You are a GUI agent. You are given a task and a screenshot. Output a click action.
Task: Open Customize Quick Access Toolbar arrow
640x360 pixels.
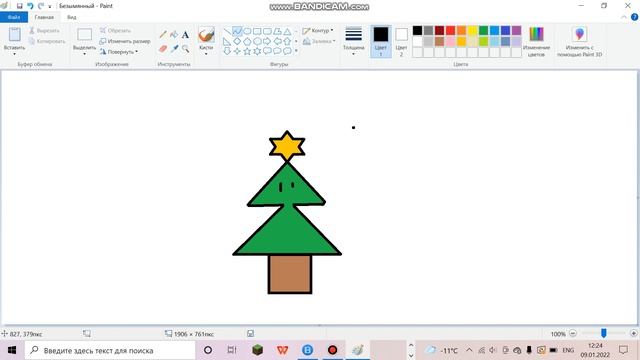point(50,6)
